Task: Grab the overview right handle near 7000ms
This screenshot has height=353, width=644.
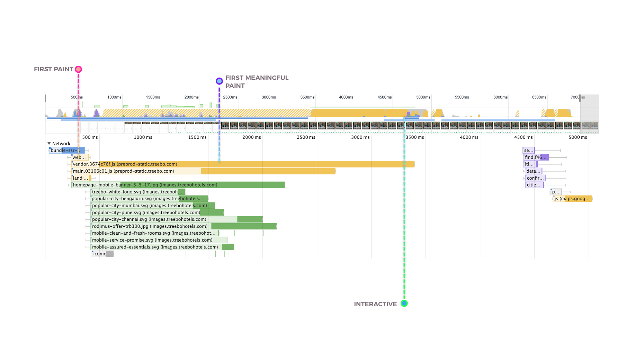Action: (580, 98)
